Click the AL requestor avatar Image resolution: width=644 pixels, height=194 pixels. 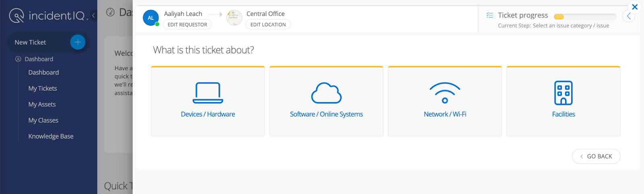[x=151, y=18]
